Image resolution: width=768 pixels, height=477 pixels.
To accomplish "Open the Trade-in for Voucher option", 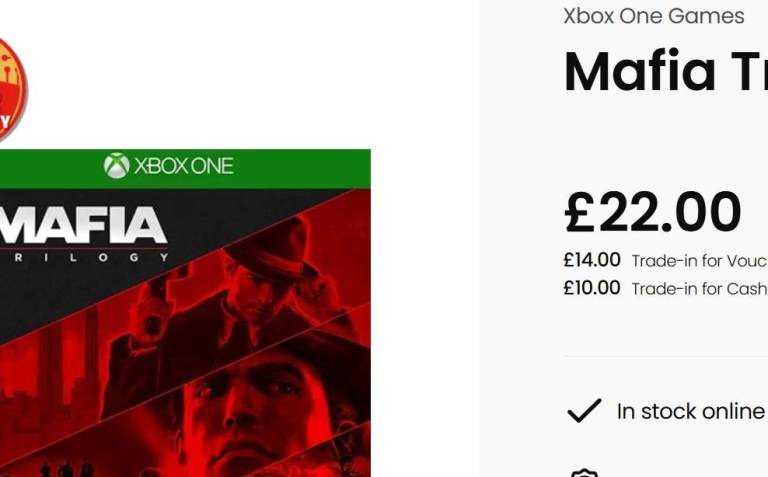I will tap(699, 261).
